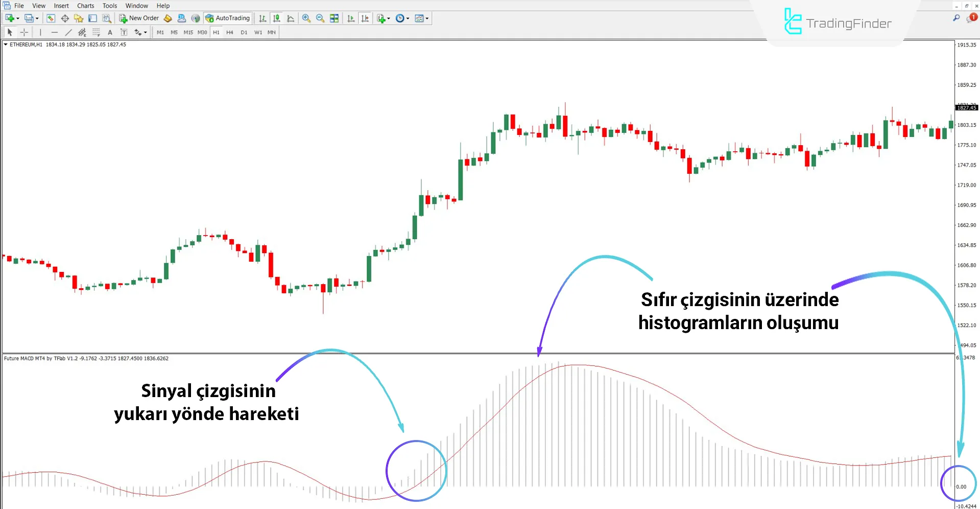Click the New Order button
The image size is (980, 509).
pyautogui.click(x=138, y=18)
